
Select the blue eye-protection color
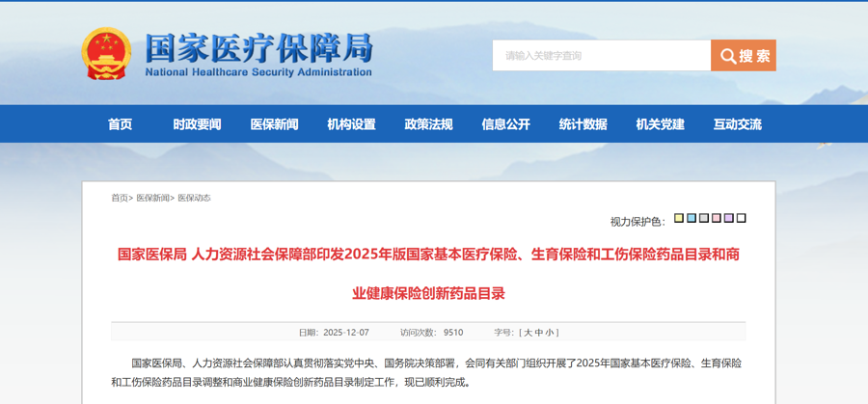[x=692, y=219]
